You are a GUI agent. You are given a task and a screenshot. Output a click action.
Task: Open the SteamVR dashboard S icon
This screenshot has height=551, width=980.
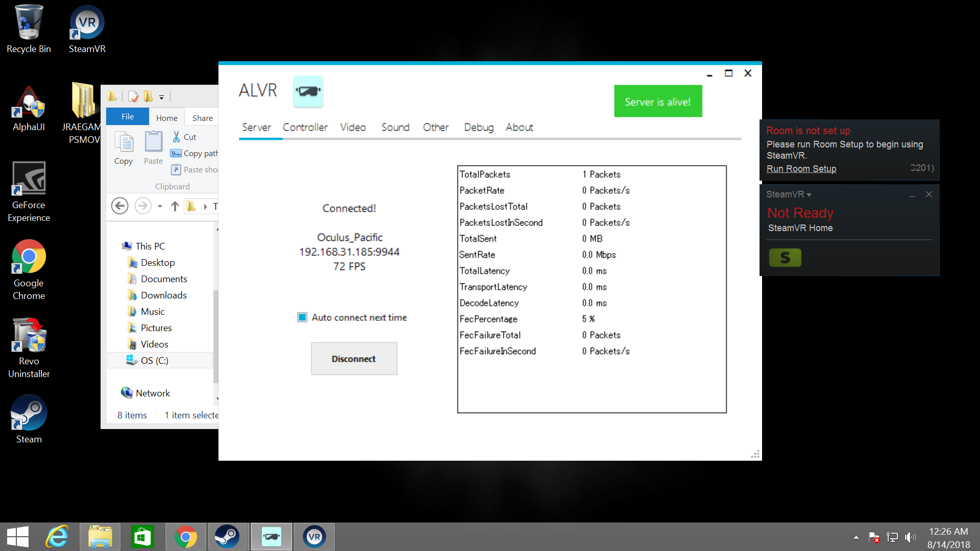tap(785, 258)
